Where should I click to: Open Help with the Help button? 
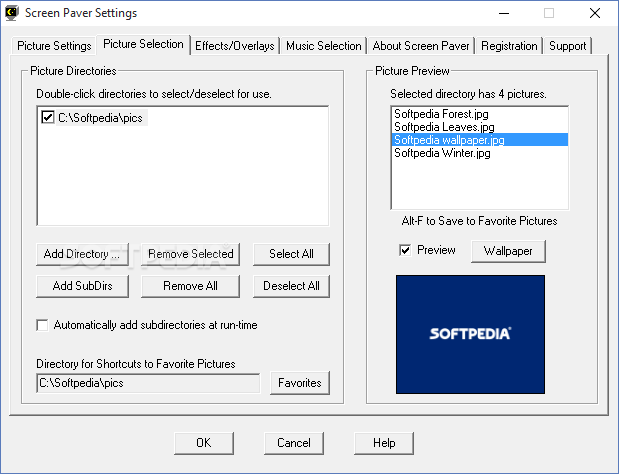click(x=384, y=443)
